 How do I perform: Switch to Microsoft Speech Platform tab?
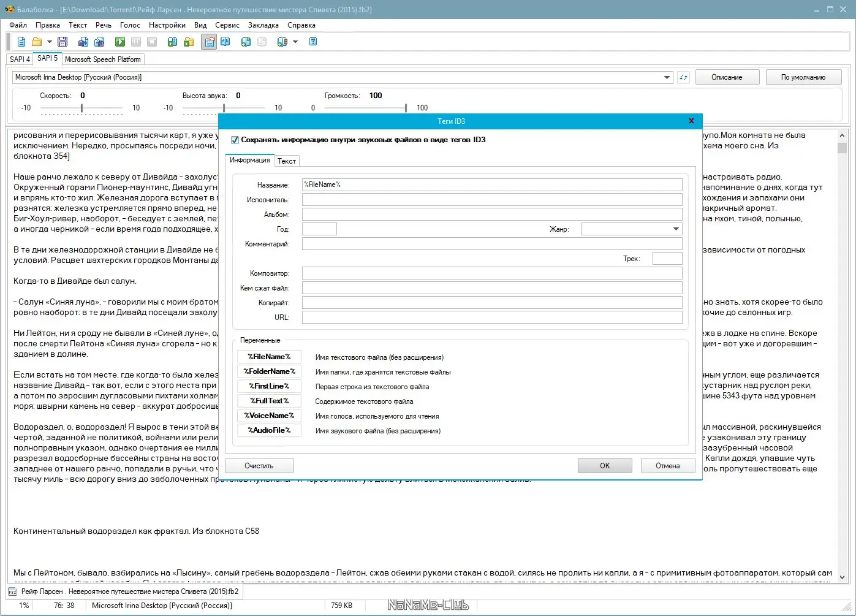pyautogui.click(x=103, y=59)
